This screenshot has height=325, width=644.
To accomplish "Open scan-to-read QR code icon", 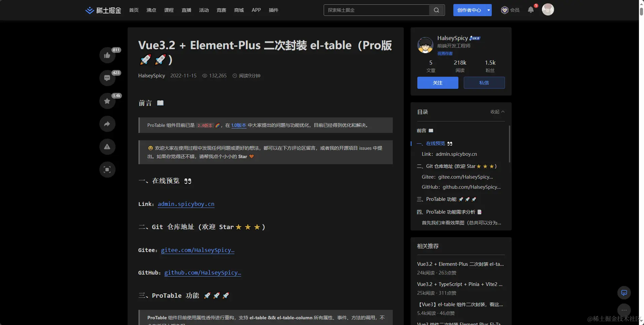I will (107, 170).
